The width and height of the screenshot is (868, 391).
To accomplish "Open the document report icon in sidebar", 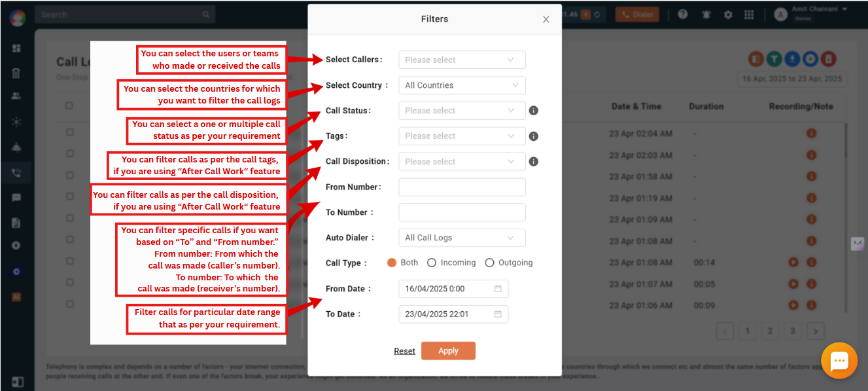I will pyautogui.click(x=16, y=223).
